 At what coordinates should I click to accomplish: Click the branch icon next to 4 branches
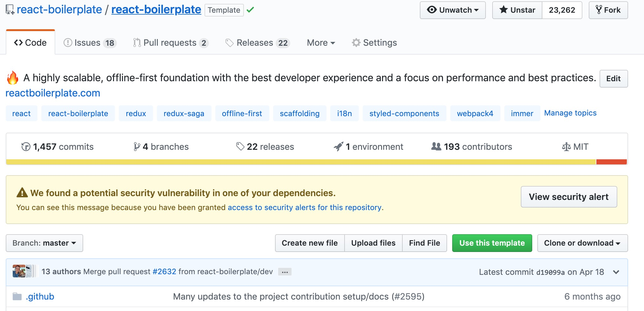[x=137, y=146]
